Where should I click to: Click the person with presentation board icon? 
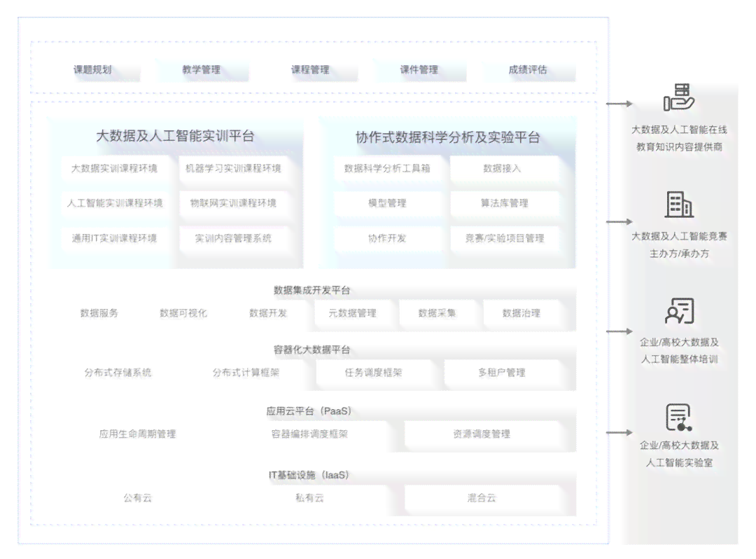pyautogui.click(x=679, y=311)
